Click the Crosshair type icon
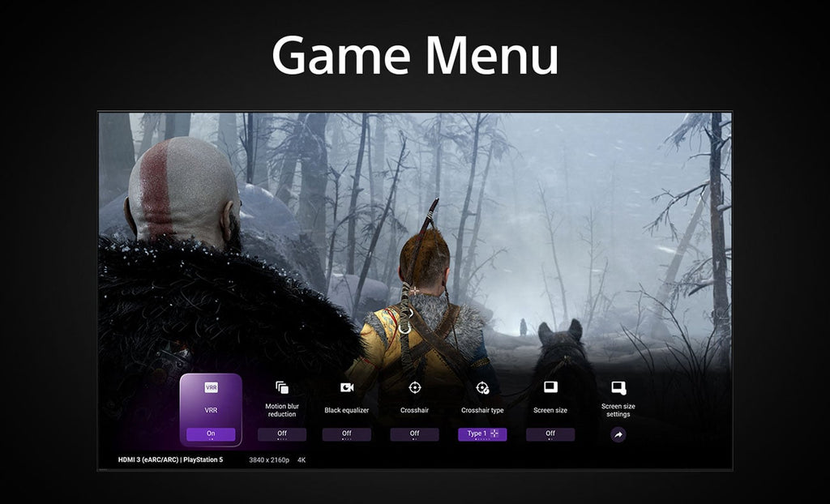 point(482,387)
